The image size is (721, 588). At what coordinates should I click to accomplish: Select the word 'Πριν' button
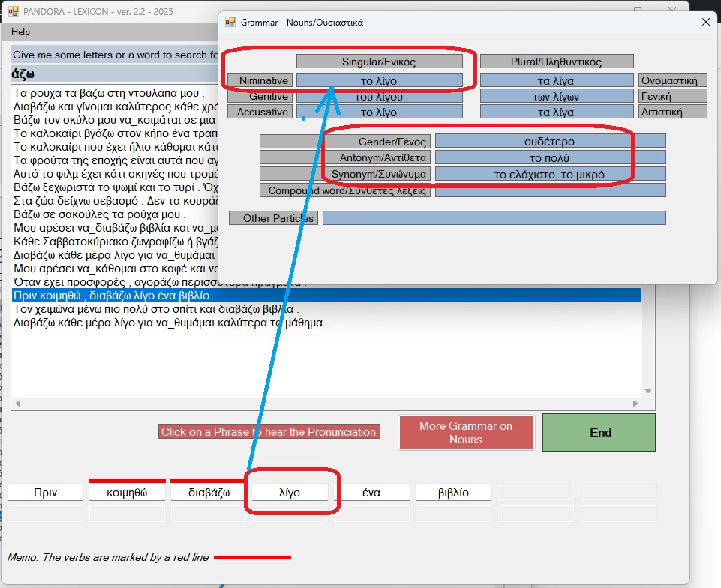click(x=45, y=493)
